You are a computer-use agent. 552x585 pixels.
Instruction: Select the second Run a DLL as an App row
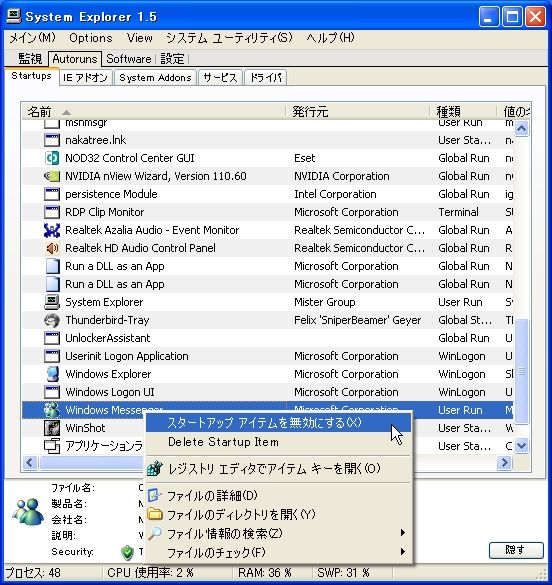point(267,284)
